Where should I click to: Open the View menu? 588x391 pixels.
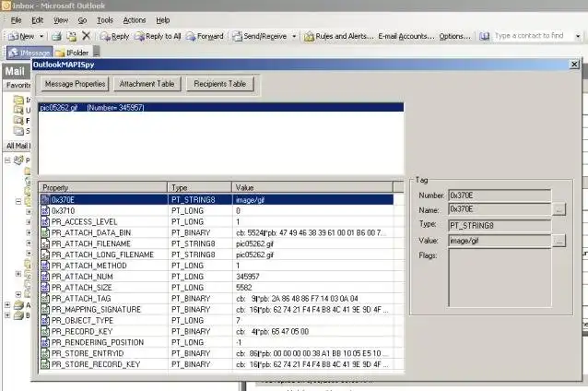(61, 20)
